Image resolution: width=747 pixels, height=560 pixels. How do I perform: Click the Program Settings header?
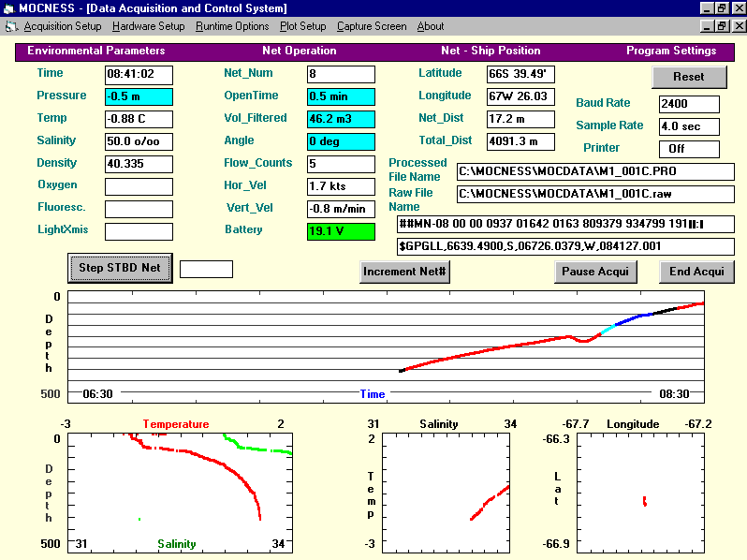click(671, 51)
